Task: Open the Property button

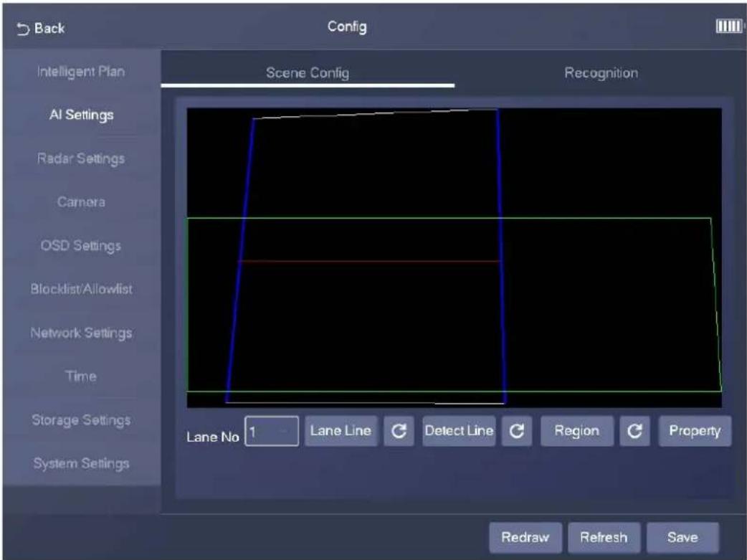Action: (695, 431)
